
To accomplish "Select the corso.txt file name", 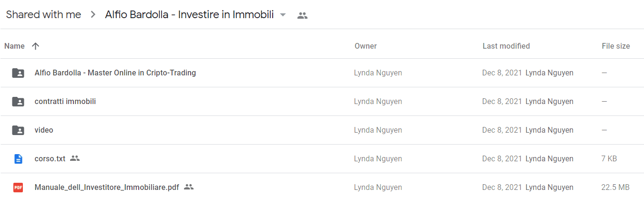I will [x=50, y=159].
